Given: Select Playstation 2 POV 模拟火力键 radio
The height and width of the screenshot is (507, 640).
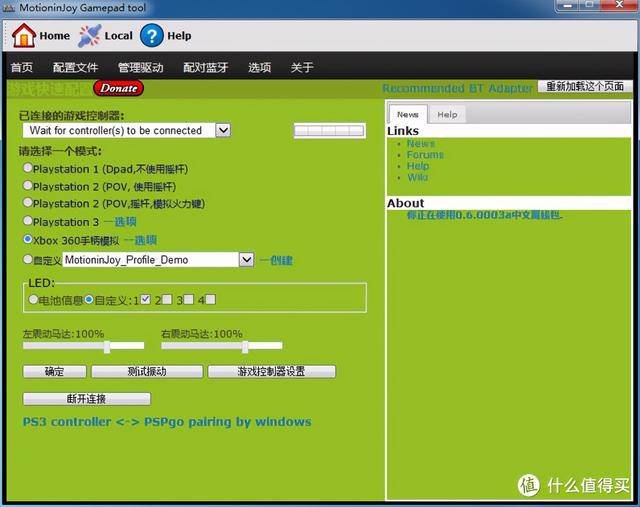Looking at the screenshot, I should [28, 202].
